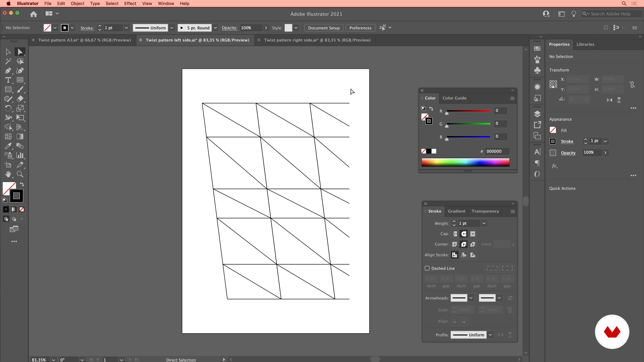Align stroke to outside
The height and width of the screenshot is (362, 644).
click(x=473, y=255)
